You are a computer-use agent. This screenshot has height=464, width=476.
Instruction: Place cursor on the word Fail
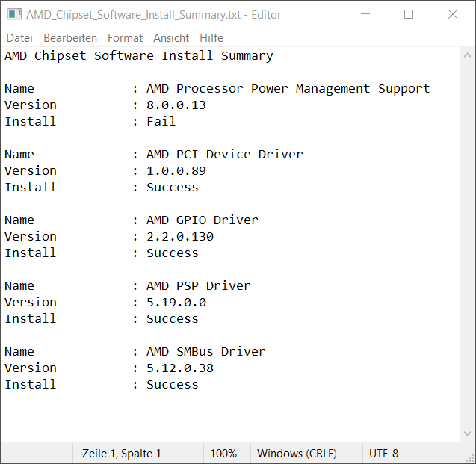click(161, 121)
